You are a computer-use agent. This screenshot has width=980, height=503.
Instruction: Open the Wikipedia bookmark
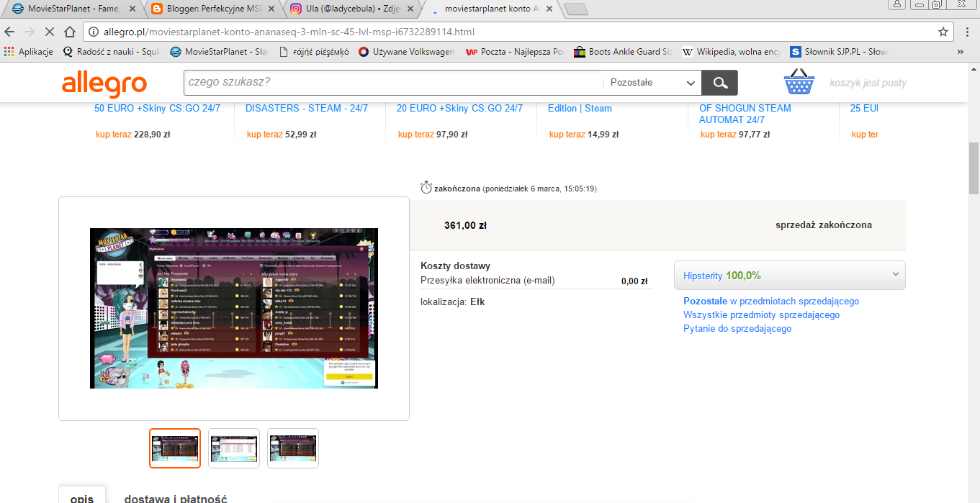[x=732, y=52]
